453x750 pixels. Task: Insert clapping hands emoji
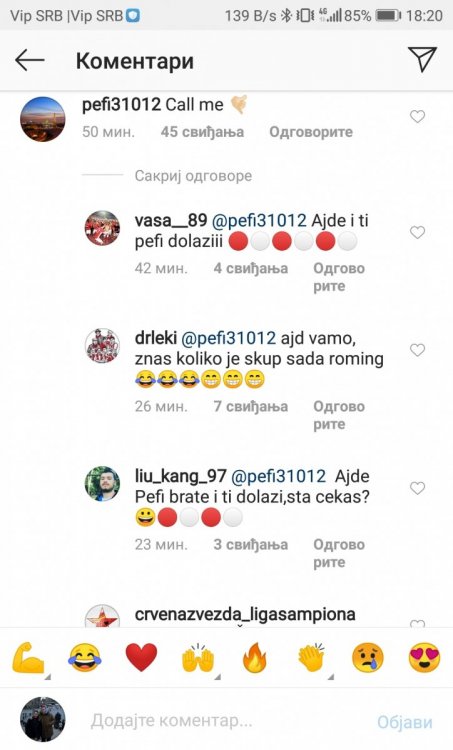coord(311,658)
